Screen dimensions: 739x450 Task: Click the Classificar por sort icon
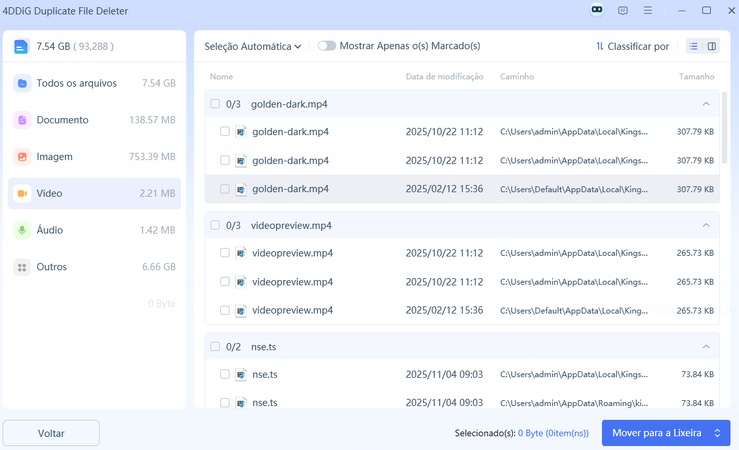click(600, 46)
